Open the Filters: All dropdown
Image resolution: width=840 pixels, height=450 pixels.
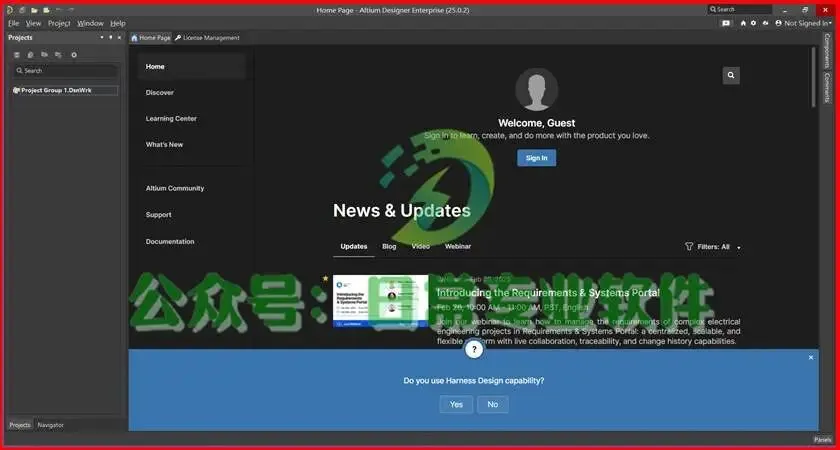[714, 247]
